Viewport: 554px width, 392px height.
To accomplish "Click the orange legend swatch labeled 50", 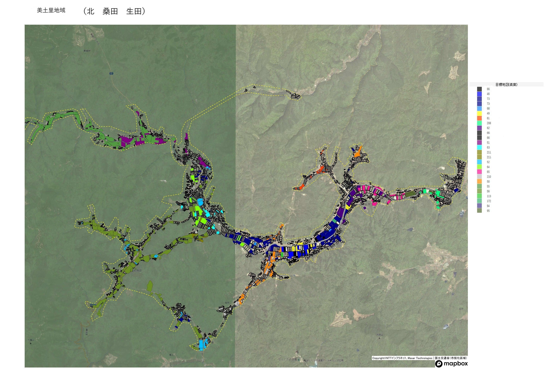I will click(479, 181).
